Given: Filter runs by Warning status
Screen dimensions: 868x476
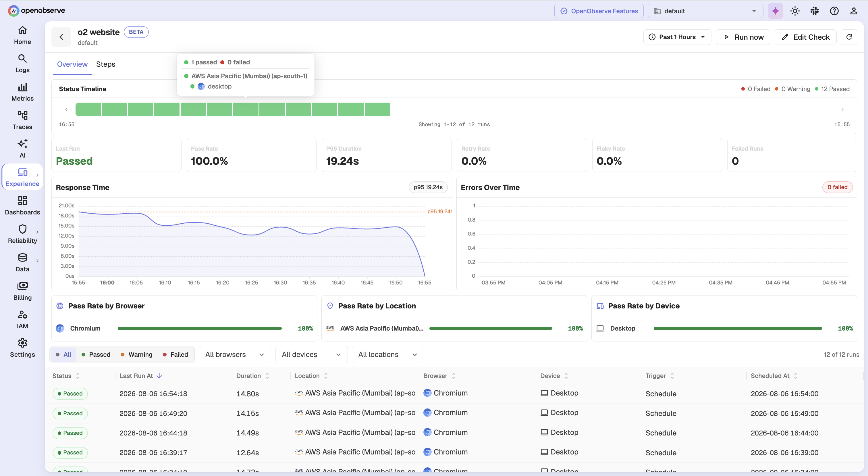Looking at the screenshot, I should point(136,354).
